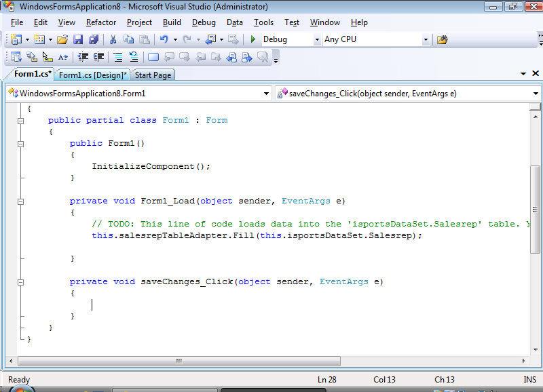Click the Redo arrow icon
The width and height of the screenshot is (543, 392).
tap(187, 39)
